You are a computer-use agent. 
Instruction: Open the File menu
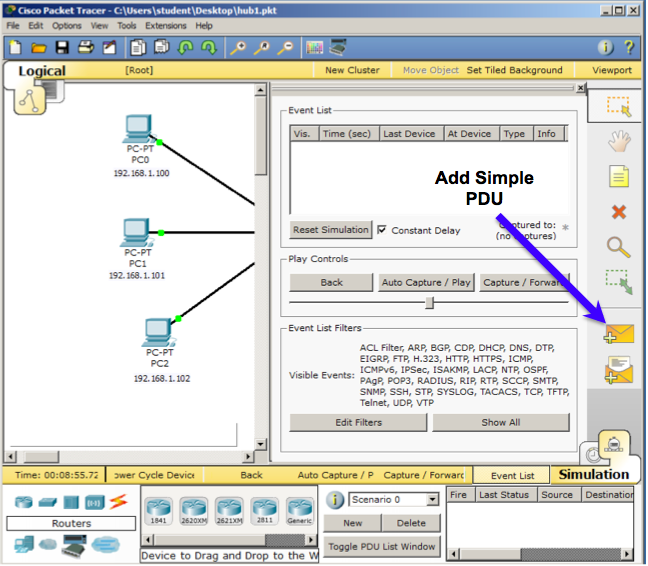click(13, 26)
